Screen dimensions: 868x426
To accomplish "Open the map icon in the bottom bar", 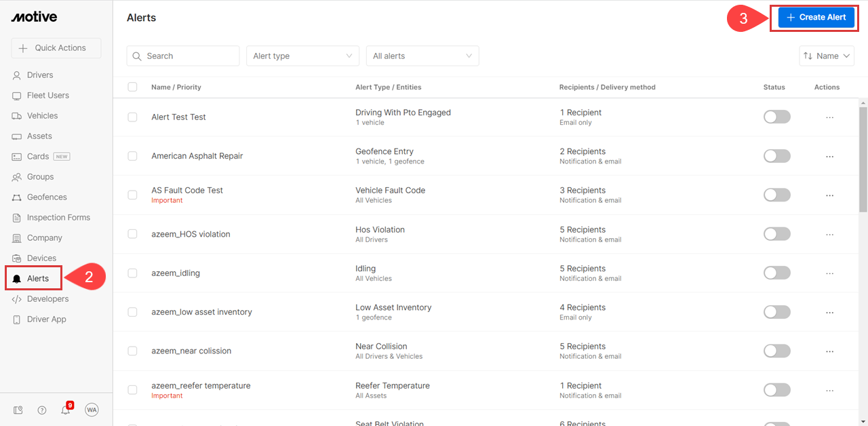I will (18, 410).
